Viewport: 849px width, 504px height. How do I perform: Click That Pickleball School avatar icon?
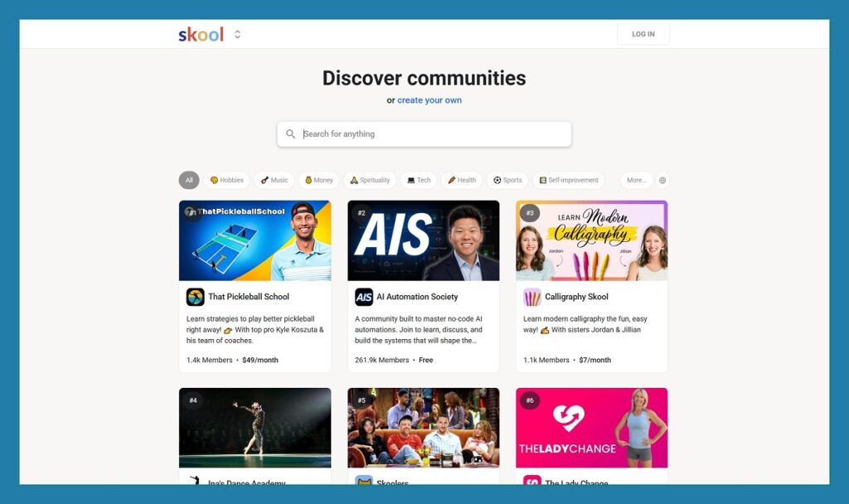click(196, 297)
